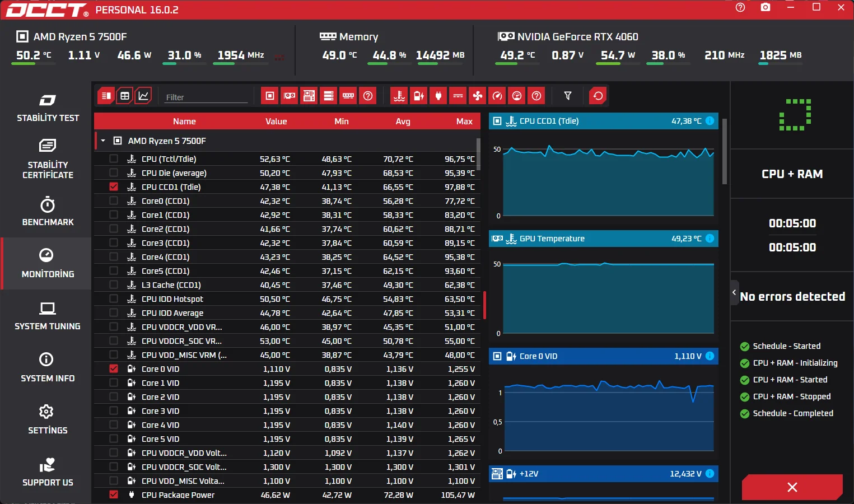The height and width of the screenshot is (504, 854).
Task: Click the sensor table vertical scrollbar
Action: (x=478, y=154)
